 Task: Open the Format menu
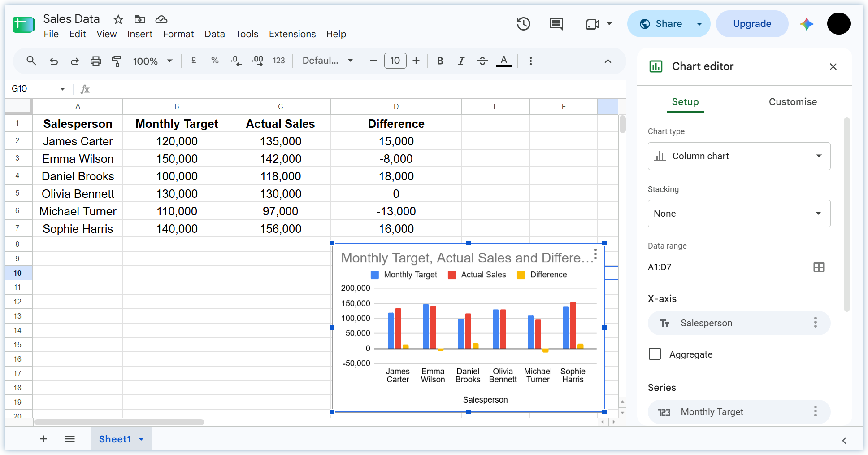[x=178, y=34]
